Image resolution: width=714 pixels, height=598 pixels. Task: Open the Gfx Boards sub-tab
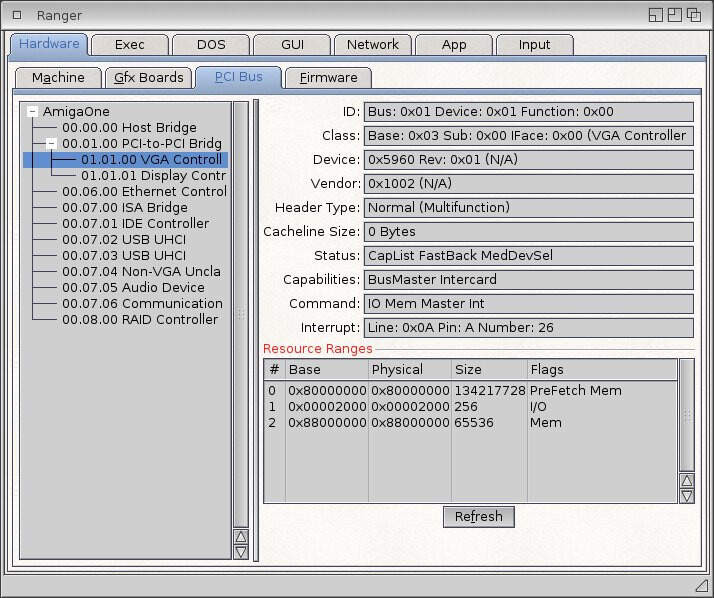(149, 78)
